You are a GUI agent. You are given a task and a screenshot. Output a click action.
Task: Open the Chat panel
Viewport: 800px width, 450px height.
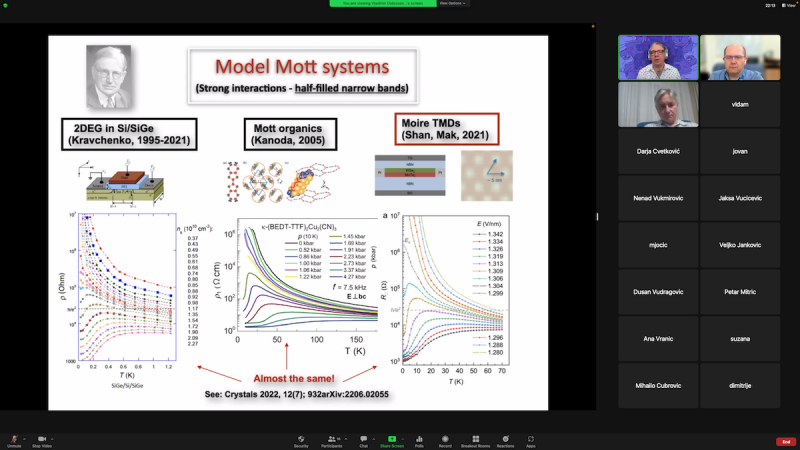362,438
